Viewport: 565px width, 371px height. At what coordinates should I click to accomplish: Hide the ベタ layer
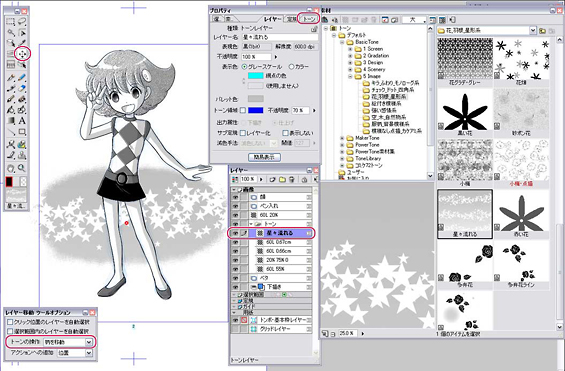(x=235, y=278)
